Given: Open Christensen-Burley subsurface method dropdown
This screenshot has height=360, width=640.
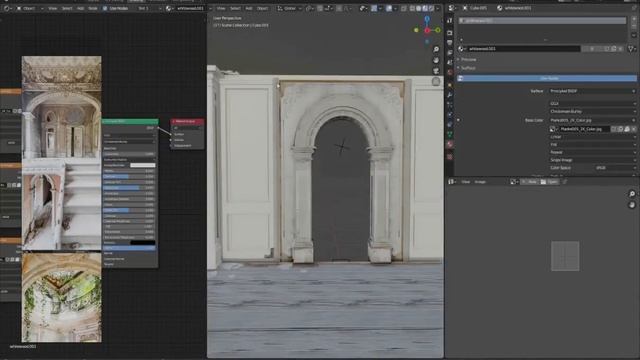Looking at the screenshot, I should pyautogui.click(x=593, y=111).
